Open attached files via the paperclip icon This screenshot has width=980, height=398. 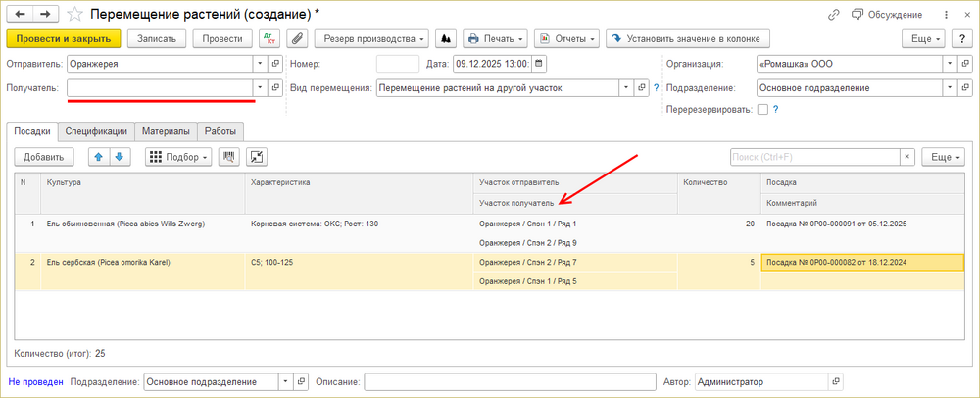(297, 39)
